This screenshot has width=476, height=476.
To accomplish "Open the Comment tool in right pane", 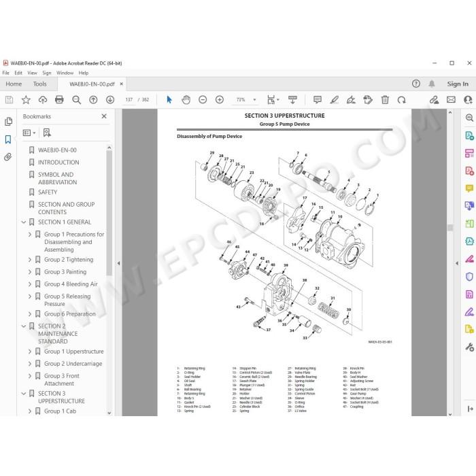I will [469, 188].
